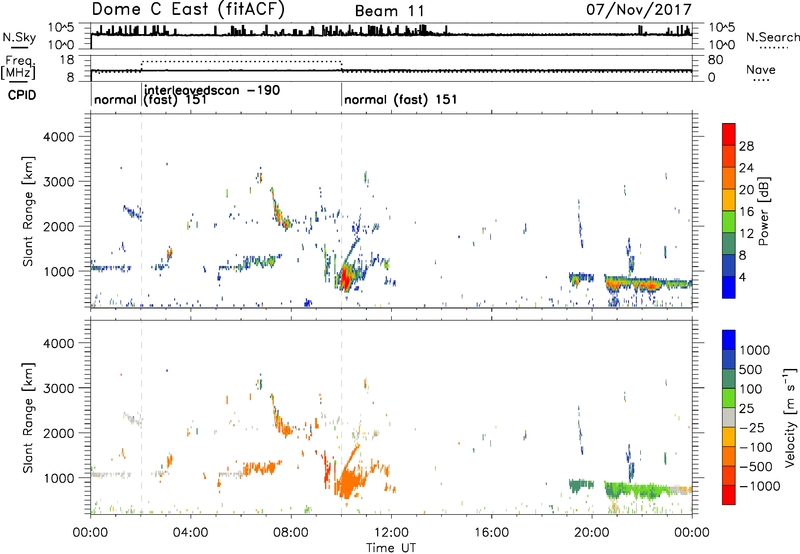Click the "500" tick on Velocity scale
The height and width of the screenshot is (554, 800).
coord(750,369)
